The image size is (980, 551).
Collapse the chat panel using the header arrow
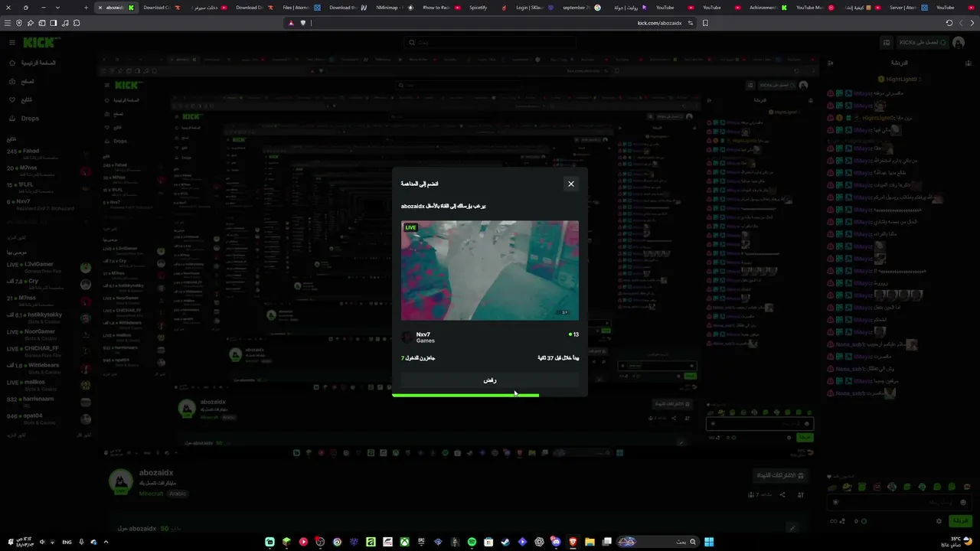point(831,63)
